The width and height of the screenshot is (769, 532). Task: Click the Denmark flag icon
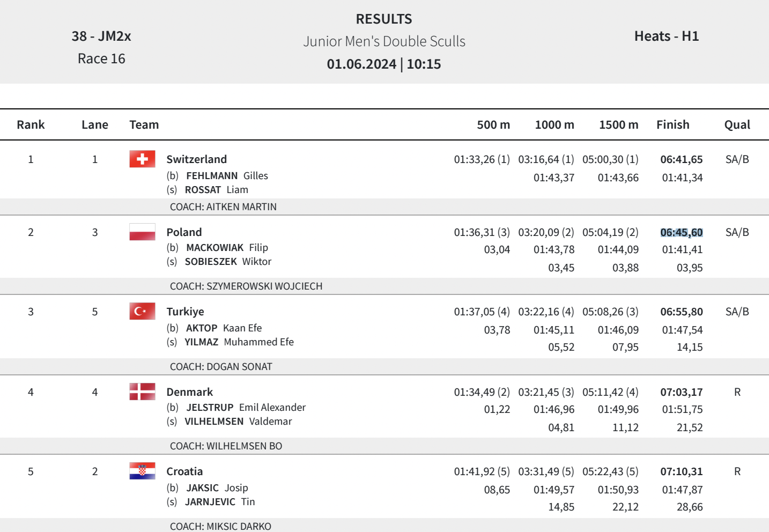(x=142, y=392)
